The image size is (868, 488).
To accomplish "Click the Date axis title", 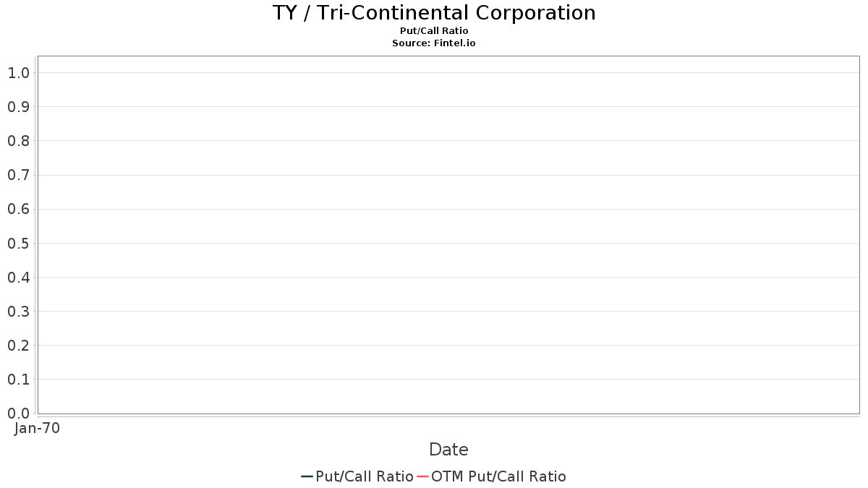I will coord(448,450).
